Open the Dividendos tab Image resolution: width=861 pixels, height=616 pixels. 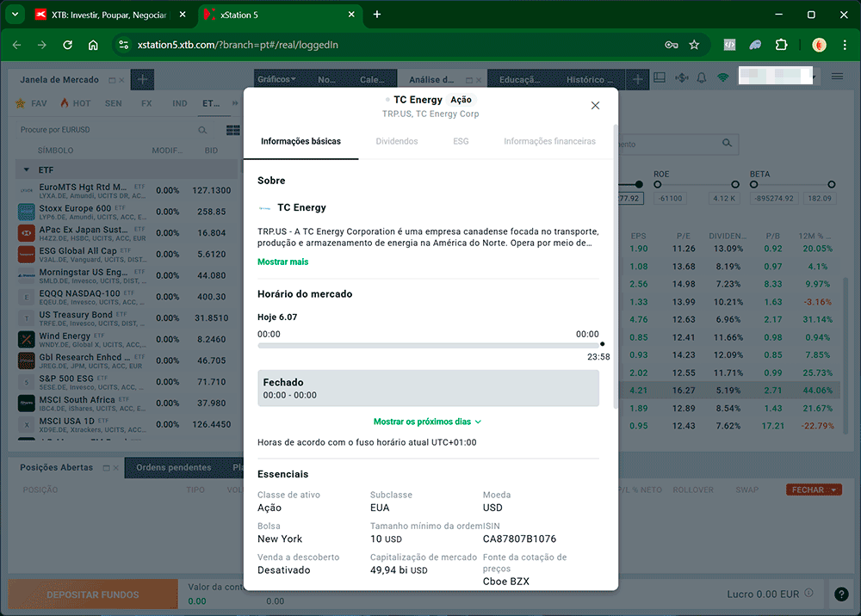coord(396,141)
